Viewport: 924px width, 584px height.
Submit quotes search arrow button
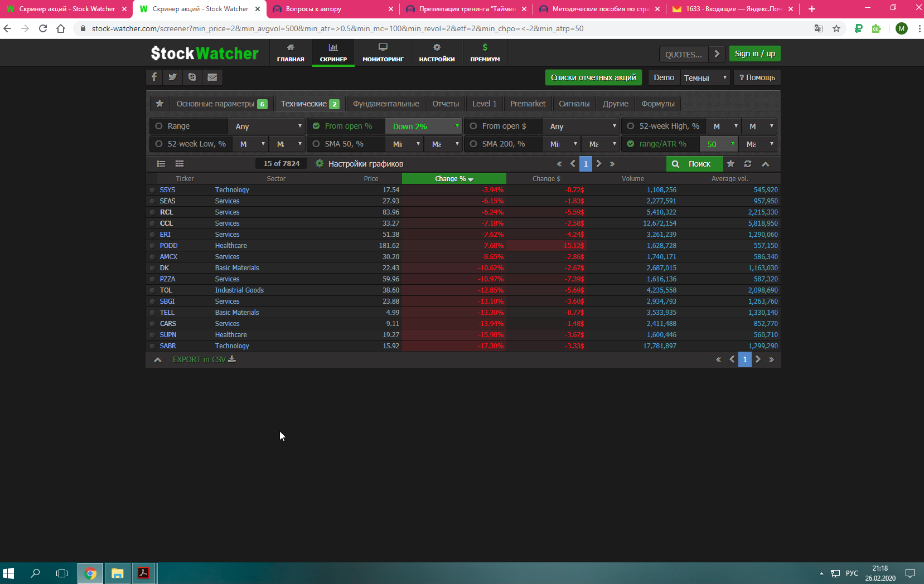717,54
